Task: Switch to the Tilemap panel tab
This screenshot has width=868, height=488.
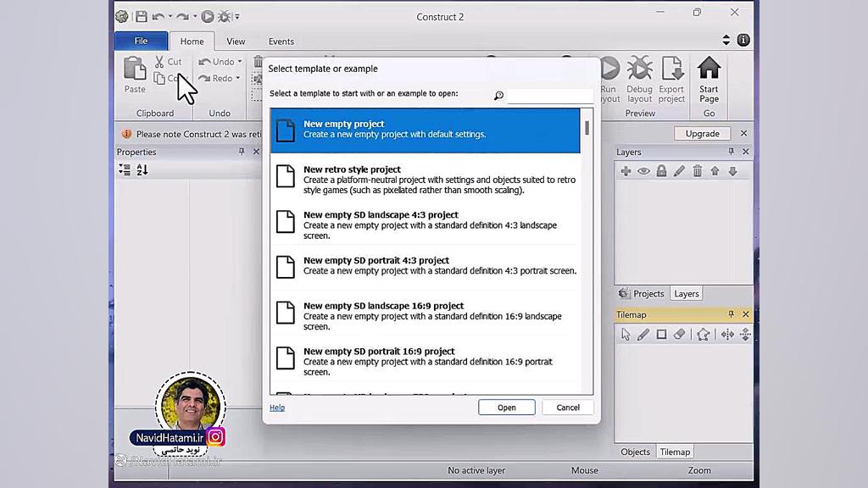Action: pos(675,452)
